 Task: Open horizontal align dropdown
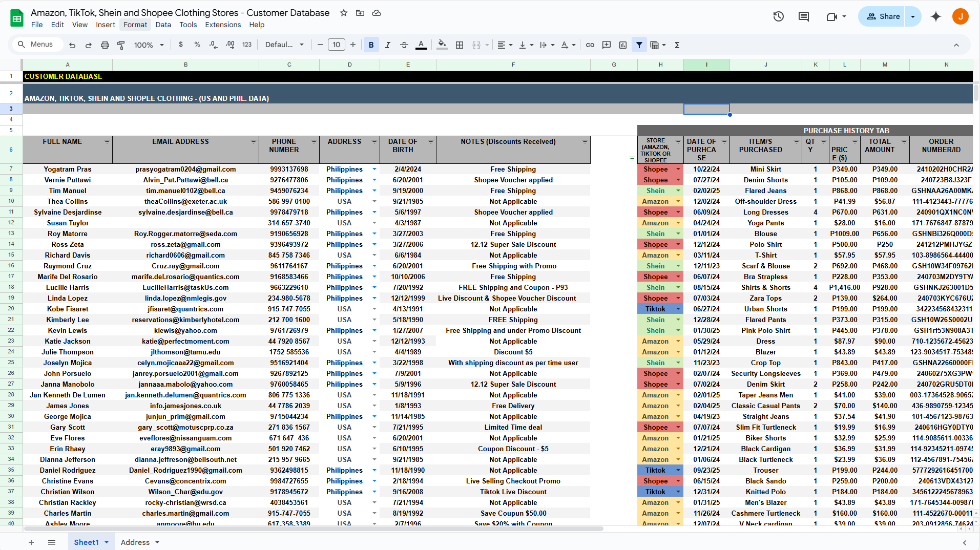click(505, 45)
